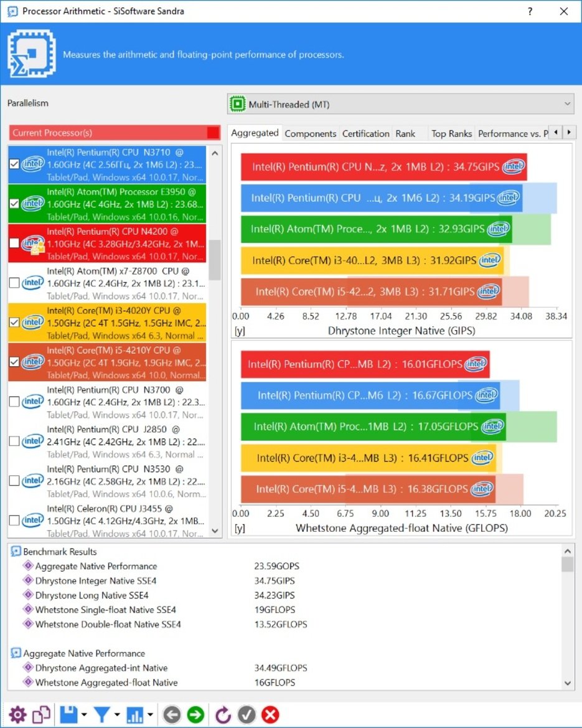
Task: Click the processor list scroll-down arrow
Action: (215, 531)
